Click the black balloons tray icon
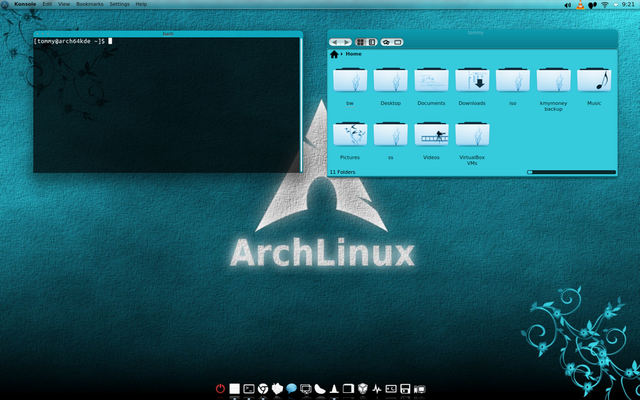The width and height of the screenshot is (640, 400). point(593,5)
